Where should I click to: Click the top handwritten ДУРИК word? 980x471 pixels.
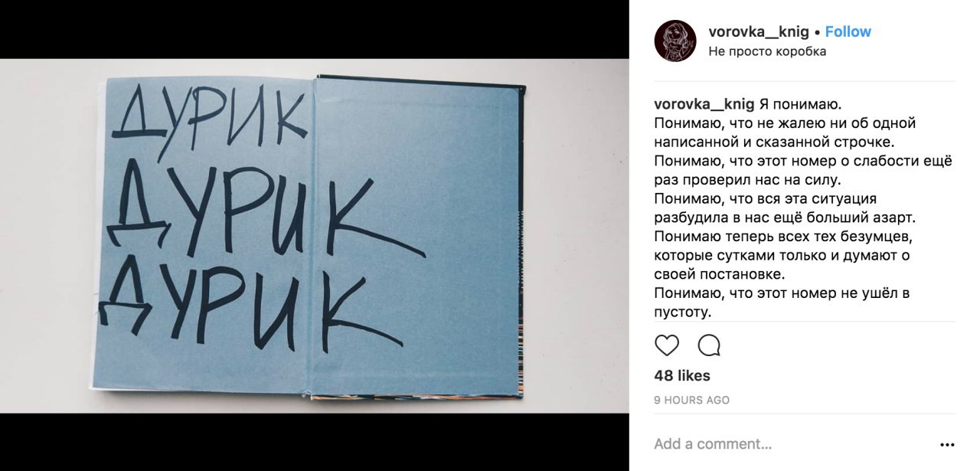click(x=214, y=119)
